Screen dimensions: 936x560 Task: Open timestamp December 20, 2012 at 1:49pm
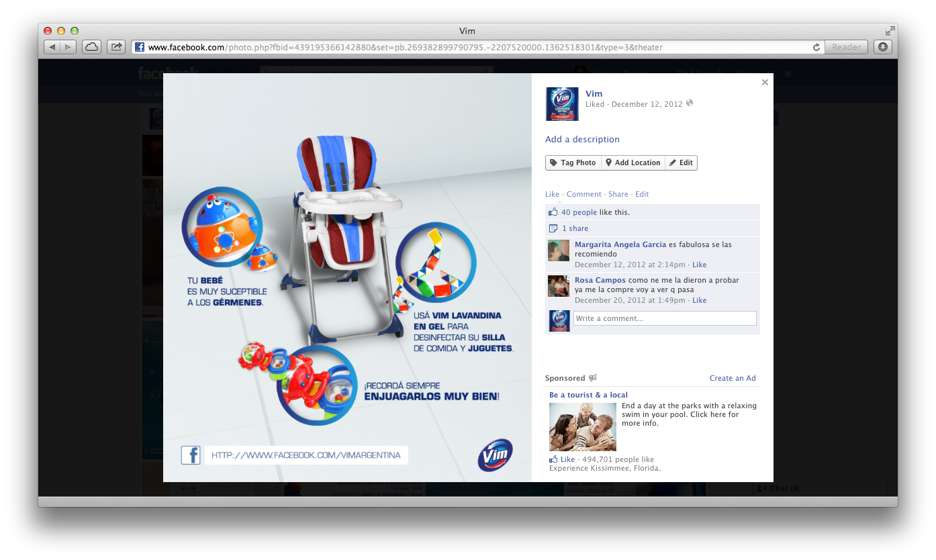630,300
